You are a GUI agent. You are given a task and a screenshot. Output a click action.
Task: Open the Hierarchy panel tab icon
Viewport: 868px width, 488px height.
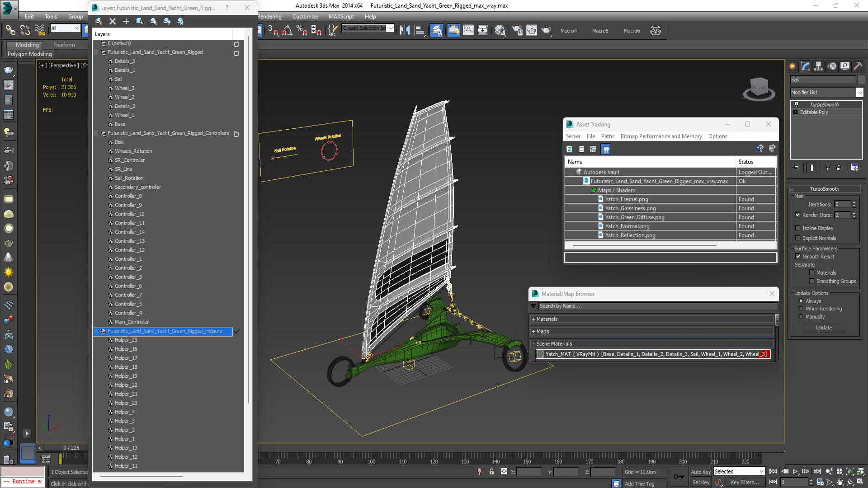coord(818,66)
